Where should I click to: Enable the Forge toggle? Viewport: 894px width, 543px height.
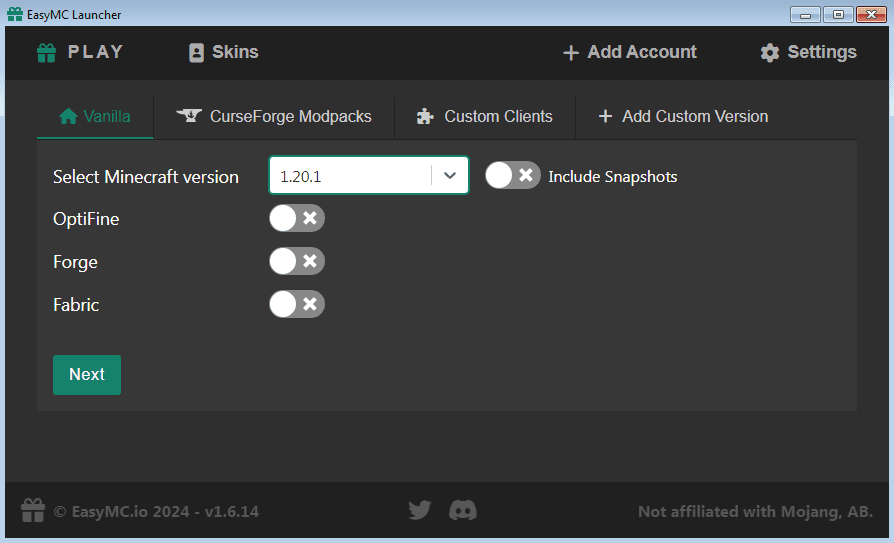pyautogui.click(x=297, y=261)
